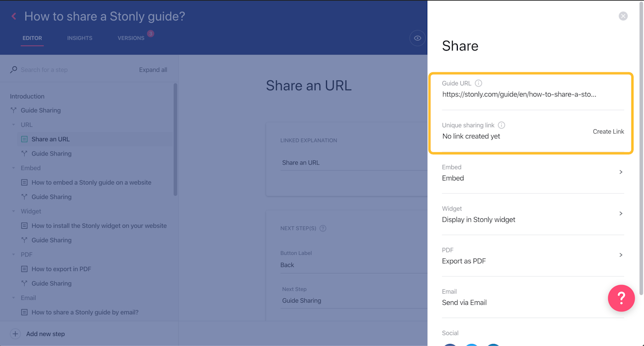Collapse the Widget section arrow
Screen dimensions: 644x346
[x=14, y=211]
